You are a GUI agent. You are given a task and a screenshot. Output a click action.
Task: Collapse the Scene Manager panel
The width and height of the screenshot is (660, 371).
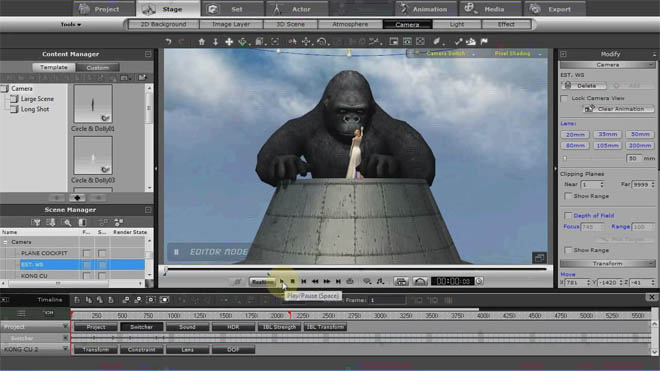click(148, 210)
